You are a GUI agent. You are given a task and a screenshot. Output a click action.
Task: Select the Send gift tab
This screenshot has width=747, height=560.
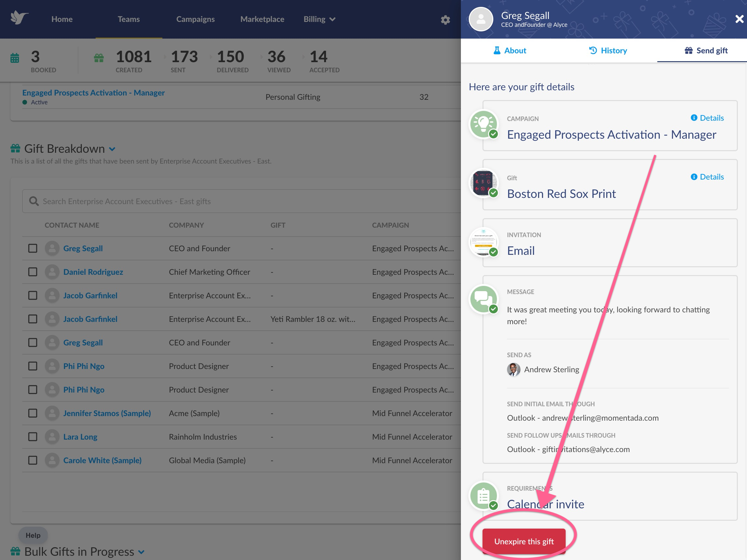(x=706, y=50)
